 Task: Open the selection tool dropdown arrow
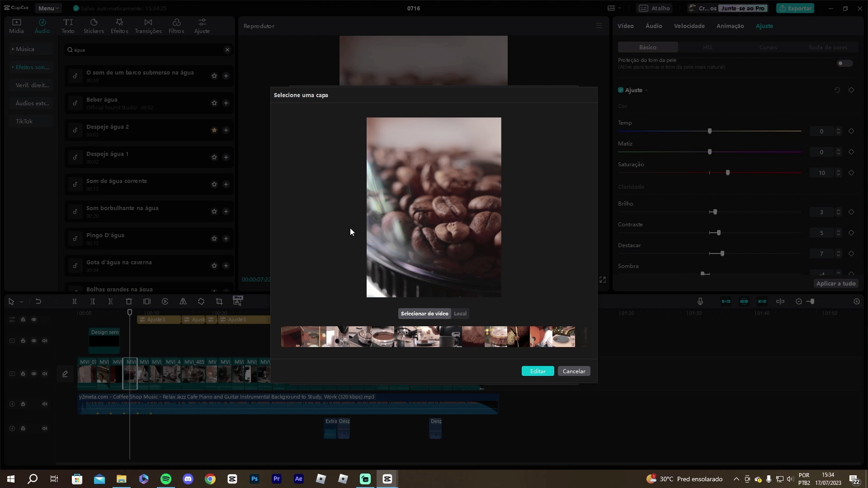[x=21, y=301]
